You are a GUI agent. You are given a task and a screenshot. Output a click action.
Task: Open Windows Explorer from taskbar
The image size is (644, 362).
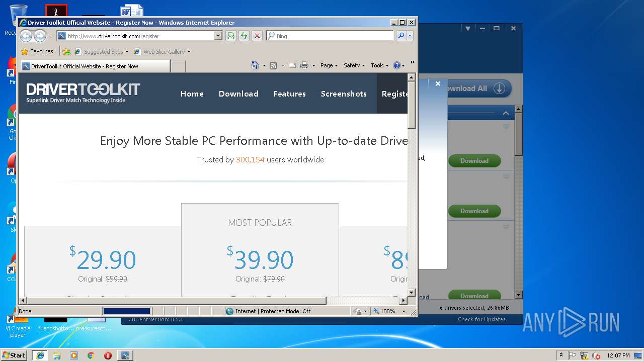[x=57, y=355]
